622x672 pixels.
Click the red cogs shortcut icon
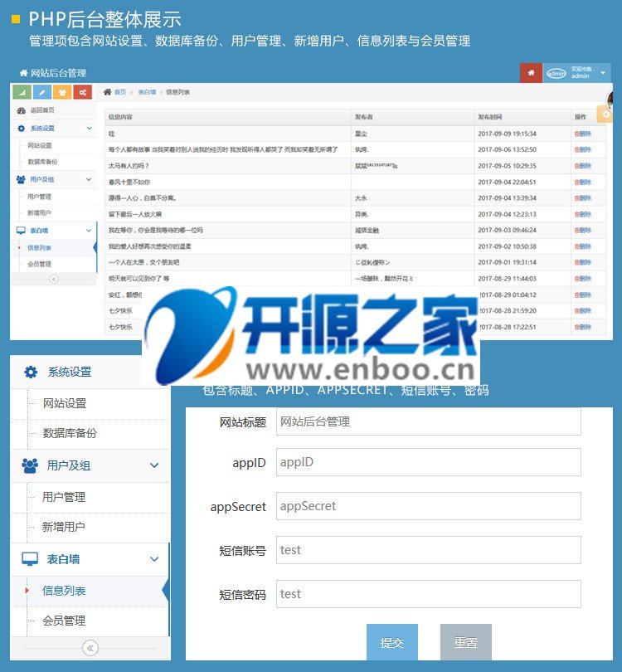83,92
